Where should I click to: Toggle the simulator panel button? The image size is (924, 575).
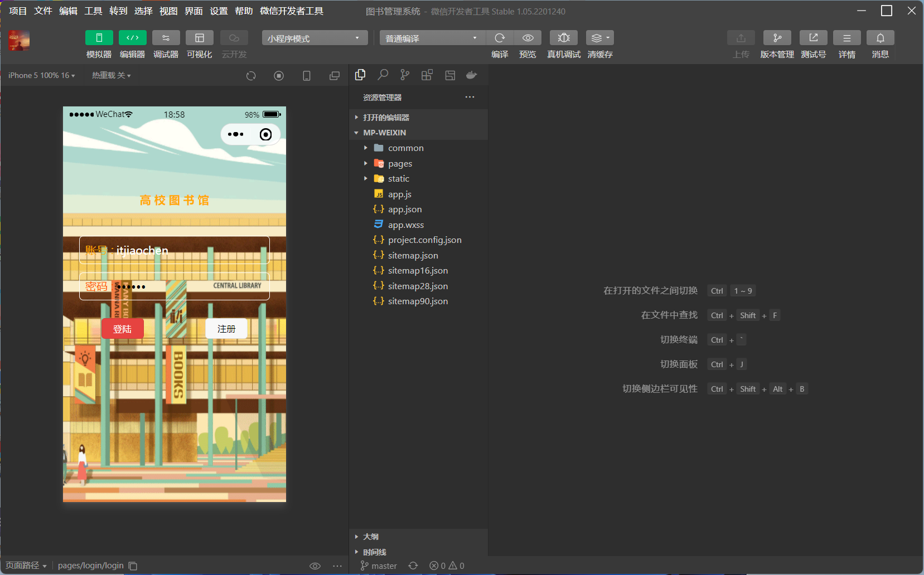[x=99, y=38]
